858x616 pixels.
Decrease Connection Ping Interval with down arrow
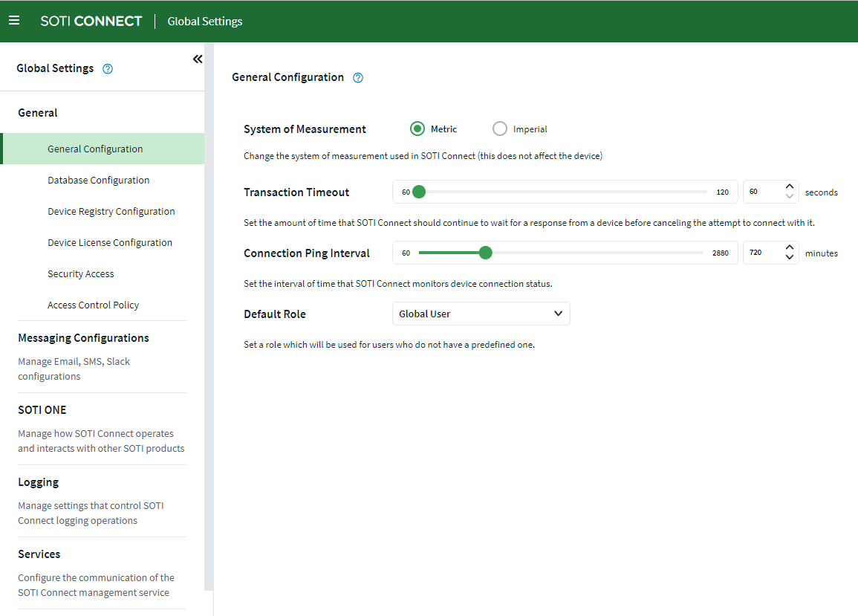(x=789, y=257)
